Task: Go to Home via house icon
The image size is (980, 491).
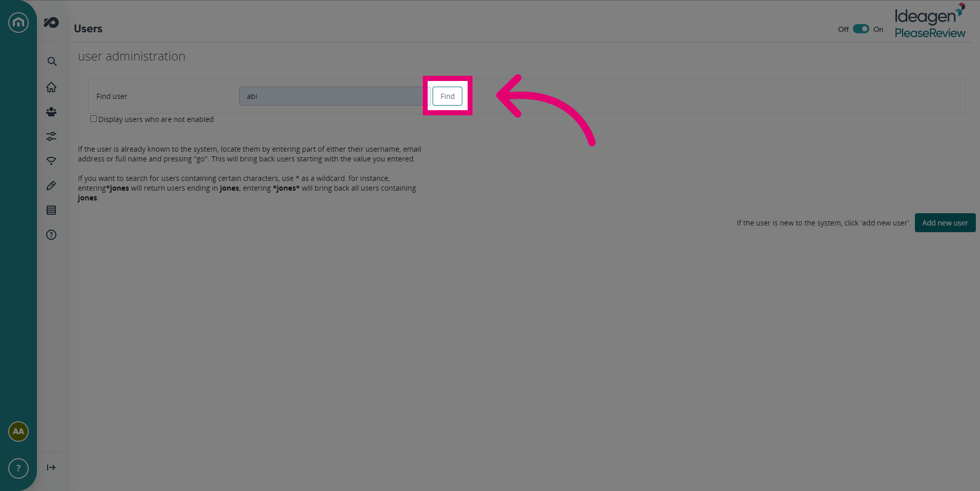Action: [51, 87]
